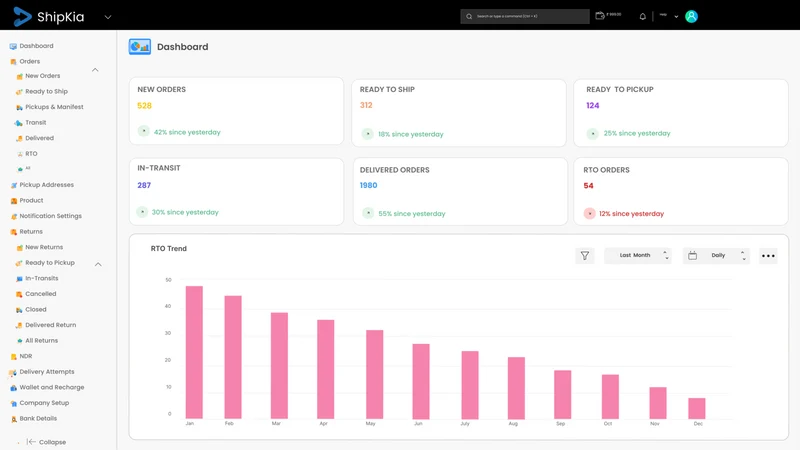
Task: Click the New Returns icon
Action: 19,247
